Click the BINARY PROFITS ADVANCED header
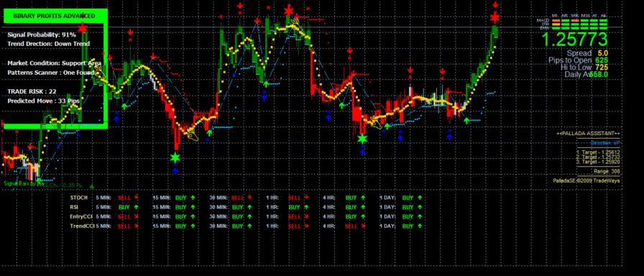The image size is (644, 276). pos(54,16)
